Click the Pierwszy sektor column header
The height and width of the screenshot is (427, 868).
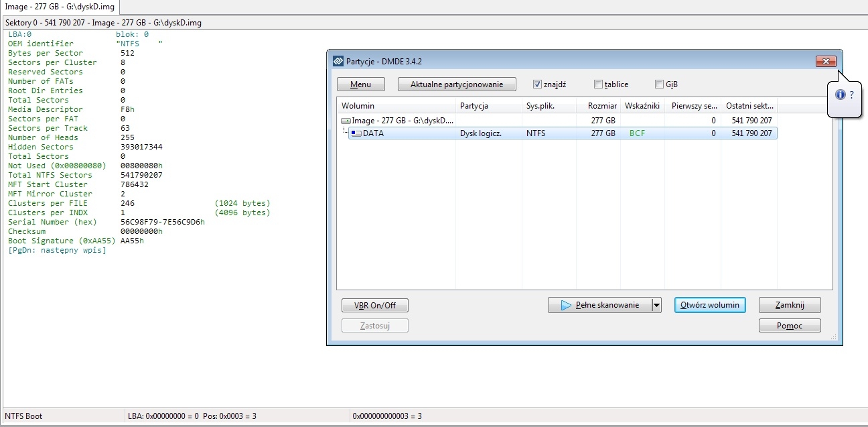tap(693, 106)
